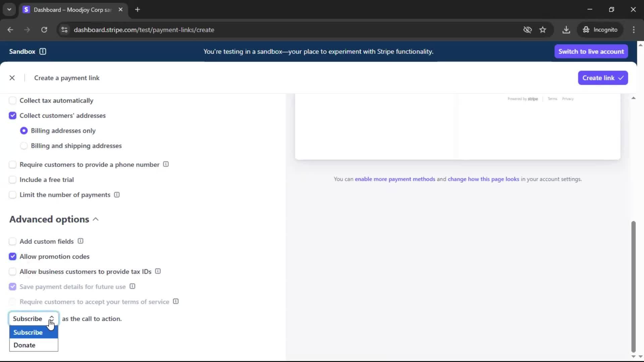Viewport: 644px width, 362px height.
Task: Uncheck Allow promotion codes
Action: coord(12,256)
